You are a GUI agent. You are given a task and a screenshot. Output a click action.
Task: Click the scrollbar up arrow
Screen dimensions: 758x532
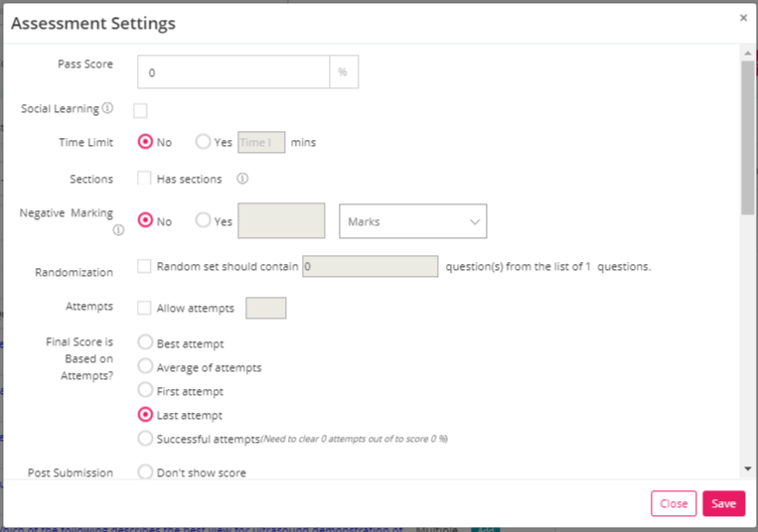(x=748, y=53)
